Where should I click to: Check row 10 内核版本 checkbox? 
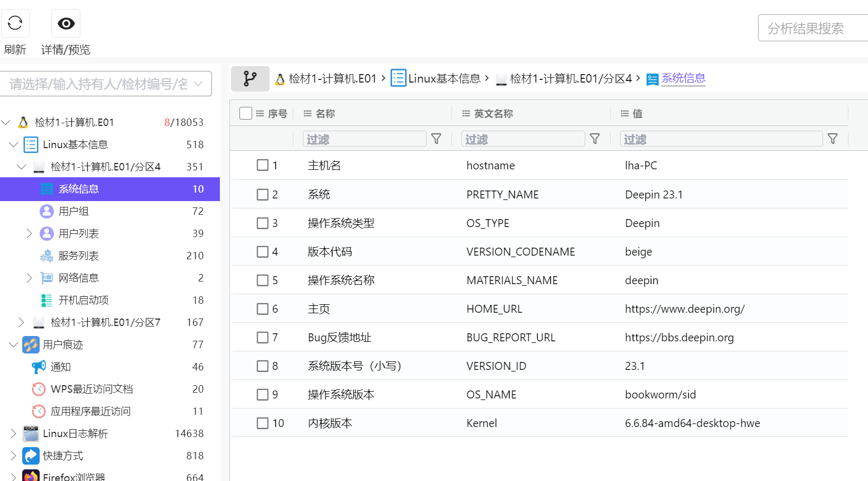pos(262,423)
